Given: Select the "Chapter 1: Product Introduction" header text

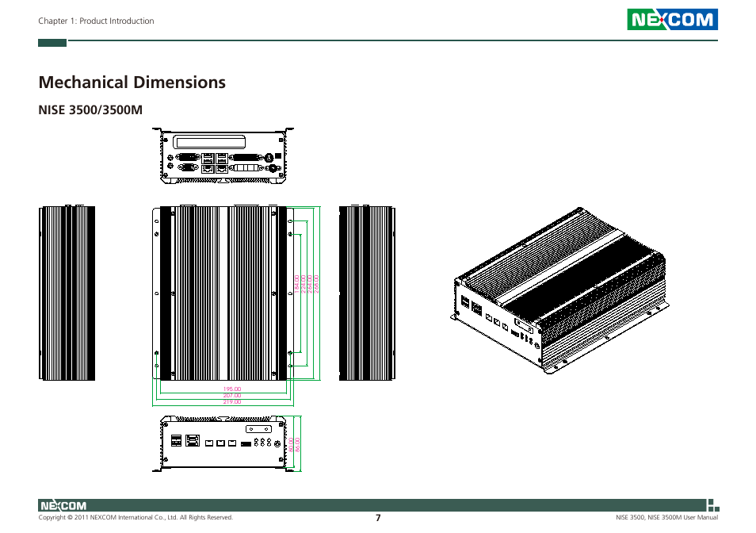Looking at the screenshot, I should (96, 21).
